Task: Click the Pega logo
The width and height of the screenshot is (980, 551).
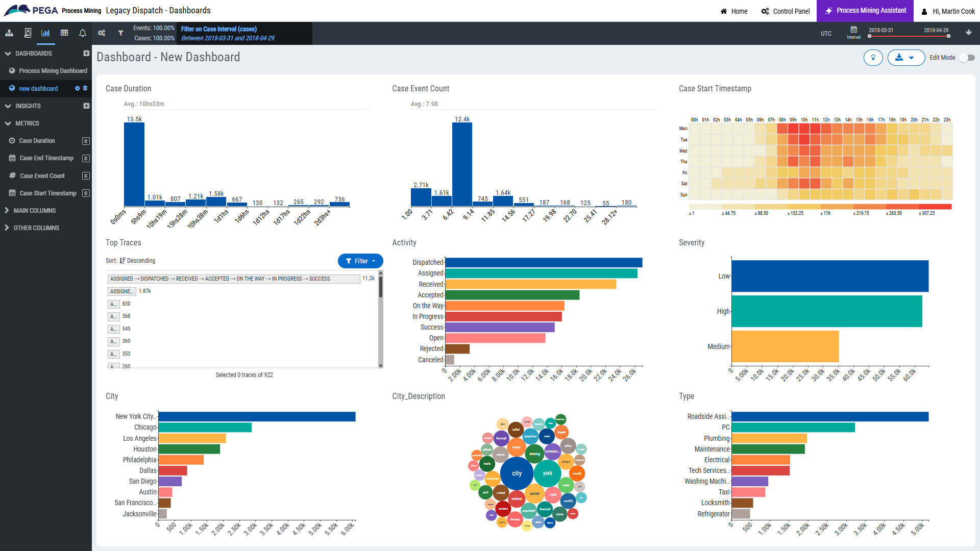Action: coord(31,10)
